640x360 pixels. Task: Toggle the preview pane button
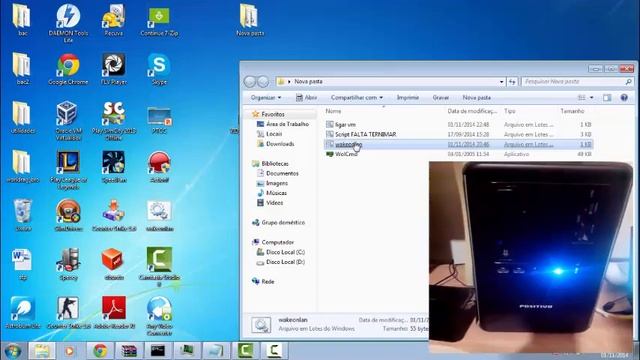click(x=607, y=98)
